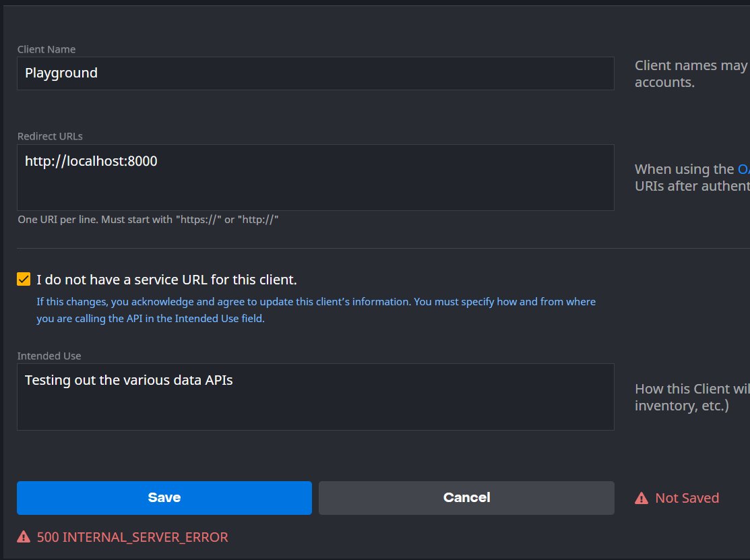Click the "I do not have a service URL" label
Viewport: 750px width, 560px height.
(166, 279)
